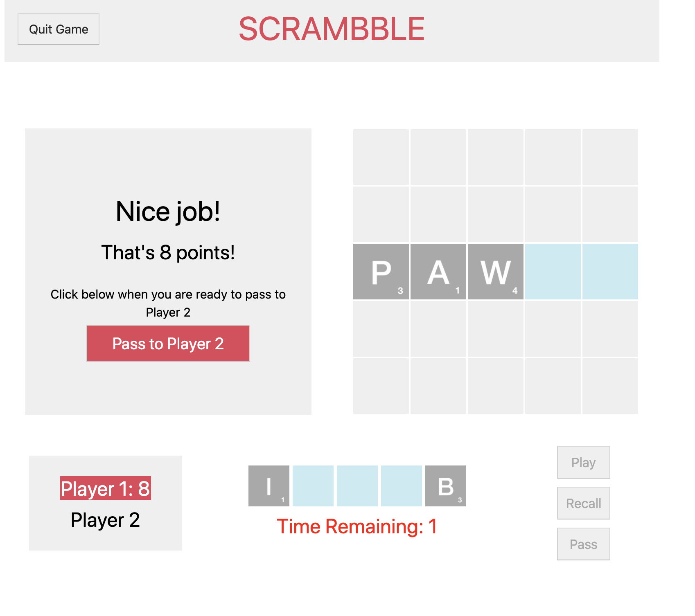This screenshot has width=695, height=616.
Task: Click the last blue cell in PAW row
Action: pos(610,272)
